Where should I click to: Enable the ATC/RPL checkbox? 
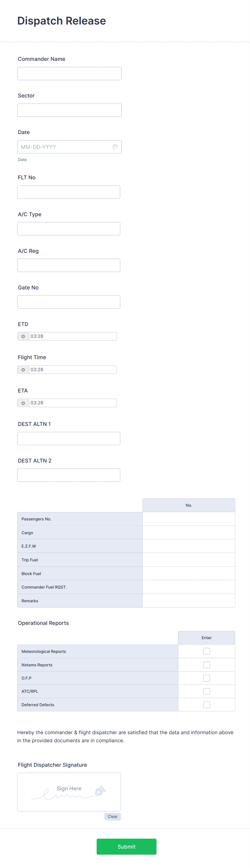[x=206, y=691]
